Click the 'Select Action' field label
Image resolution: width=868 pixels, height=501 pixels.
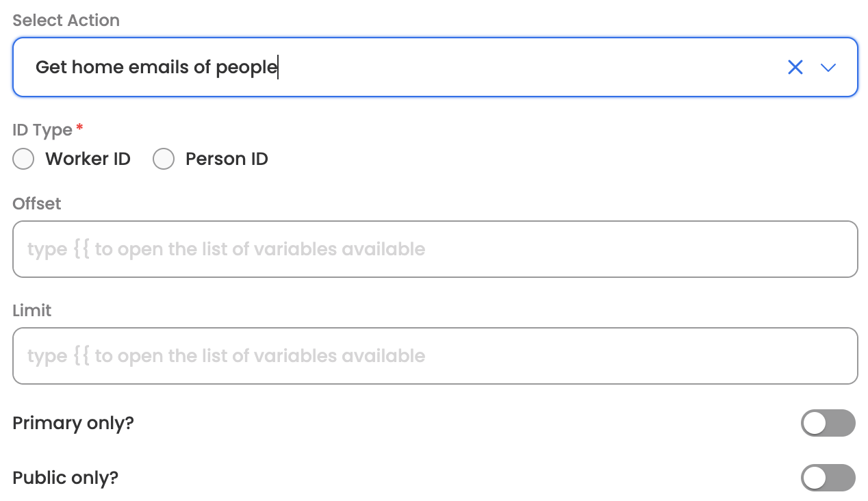point(66,21)
